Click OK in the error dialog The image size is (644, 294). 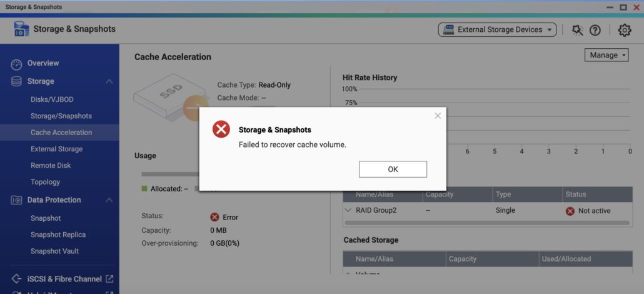click(x=393, y=170)
